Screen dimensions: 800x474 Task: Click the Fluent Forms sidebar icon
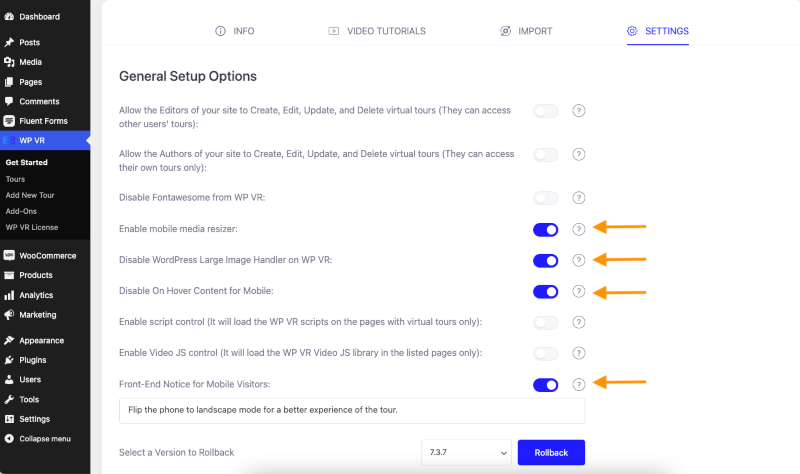point(9,121)
